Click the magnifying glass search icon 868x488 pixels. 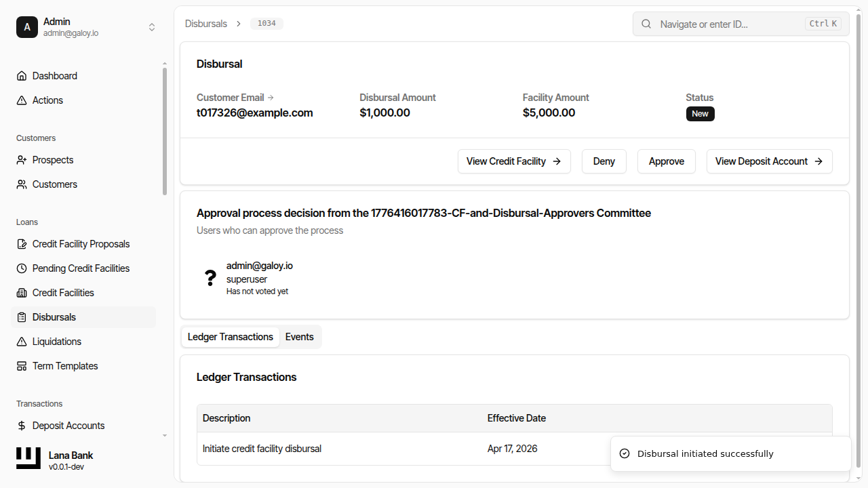click(646, 23)
